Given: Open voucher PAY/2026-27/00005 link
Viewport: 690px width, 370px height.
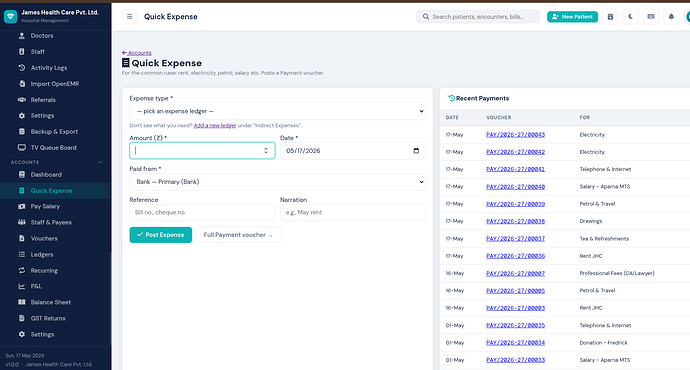Looking at the screenshot, I should 515,290.
